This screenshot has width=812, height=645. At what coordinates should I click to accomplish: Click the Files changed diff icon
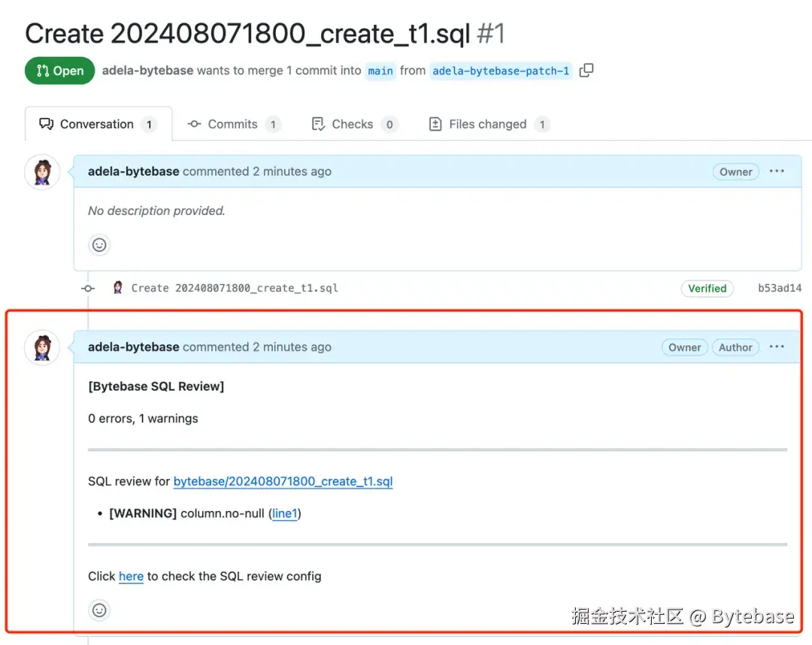pyautogui.click(x=435, y=124)
